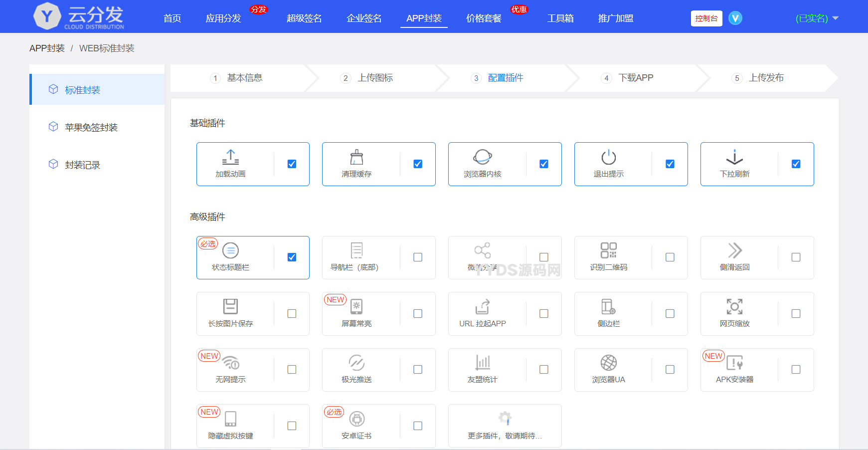Select 标准封装 in the sidebar
This screenshot has width=868, height=450.
point(97,89)
